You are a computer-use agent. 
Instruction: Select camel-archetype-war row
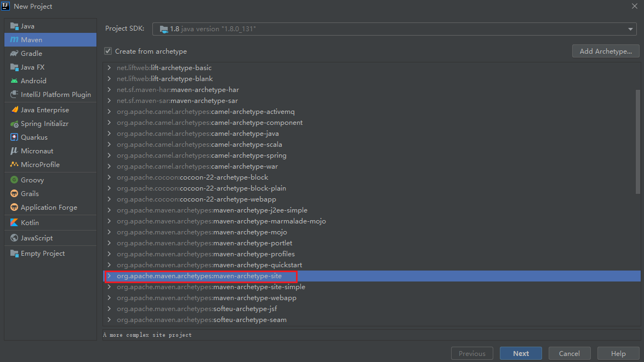(x=372, y=166)
